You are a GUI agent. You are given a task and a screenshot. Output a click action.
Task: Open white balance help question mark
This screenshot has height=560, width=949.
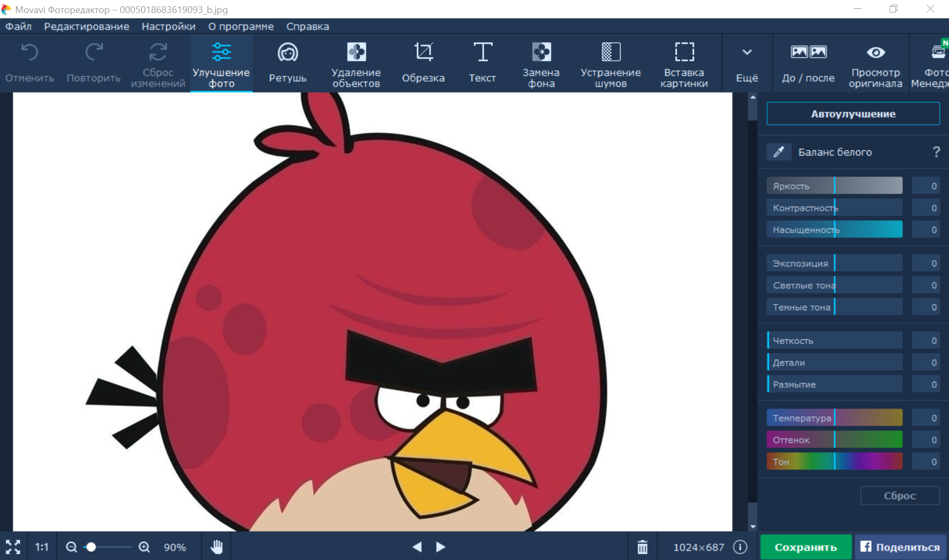(936, 152)
